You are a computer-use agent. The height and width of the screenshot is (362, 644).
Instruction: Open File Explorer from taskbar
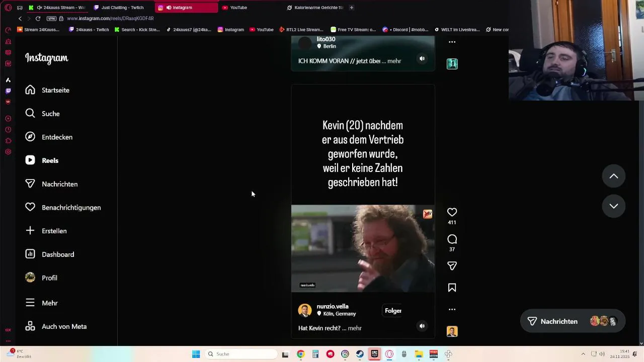(x=419, y=354)
